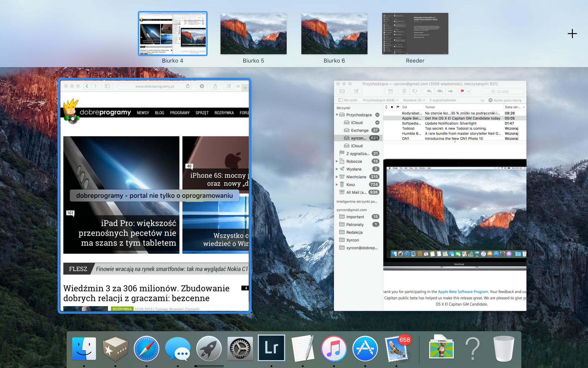Open the brown box app in Dock
The image size is (588, 368).
coord(115,348)
